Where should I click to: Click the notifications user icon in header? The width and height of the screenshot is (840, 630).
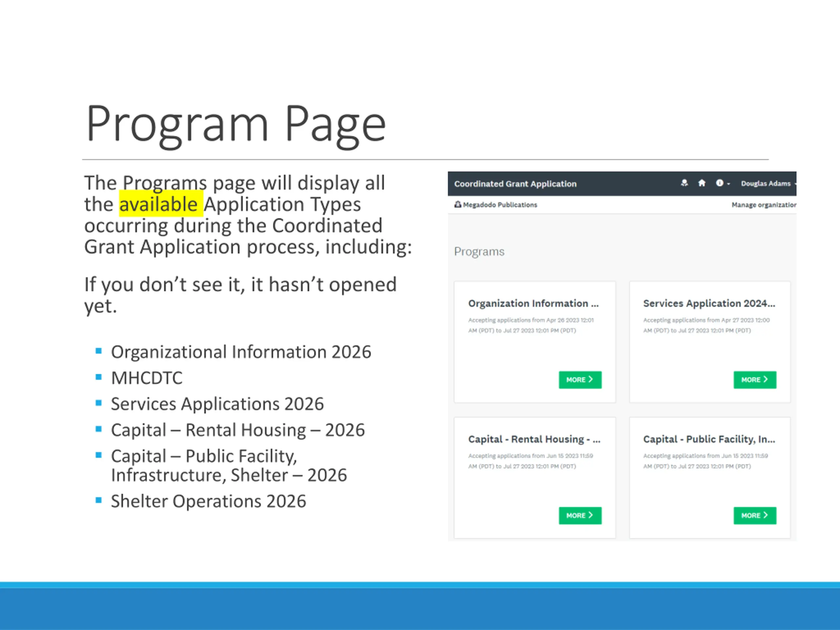coord(684,183)
